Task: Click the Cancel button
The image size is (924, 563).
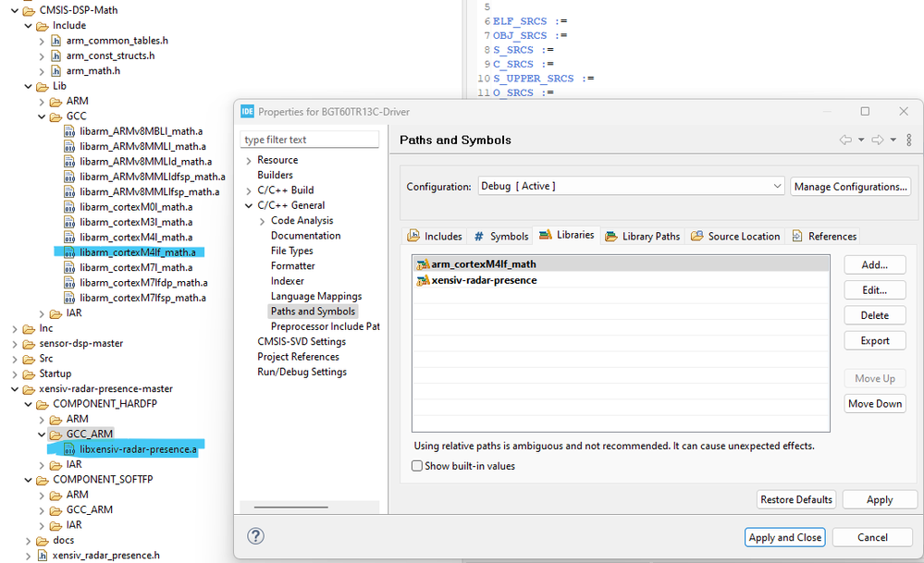Action: 872,537
